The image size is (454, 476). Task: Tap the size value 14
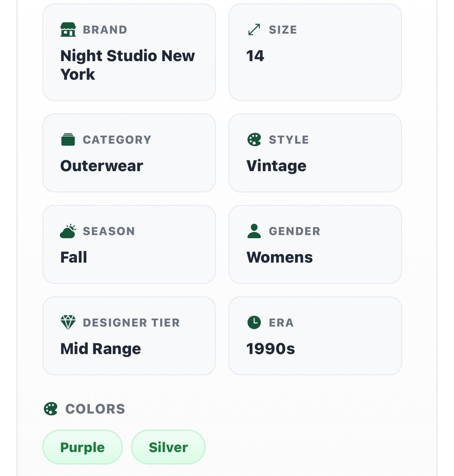pyautogui.click(x=255, y=56)
